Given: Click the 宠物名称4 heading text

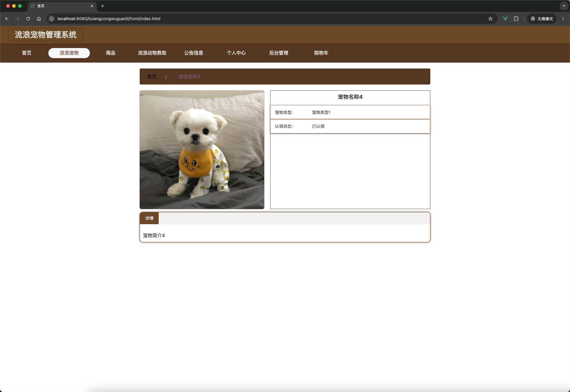Looking at the screenshot, I should click(x=350, y=97).
